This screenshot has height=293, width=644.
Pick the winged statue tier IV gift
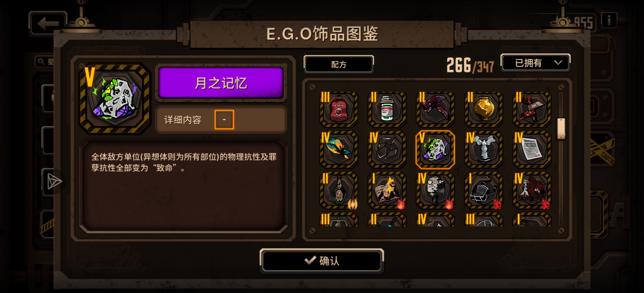(x=483, y=149)
